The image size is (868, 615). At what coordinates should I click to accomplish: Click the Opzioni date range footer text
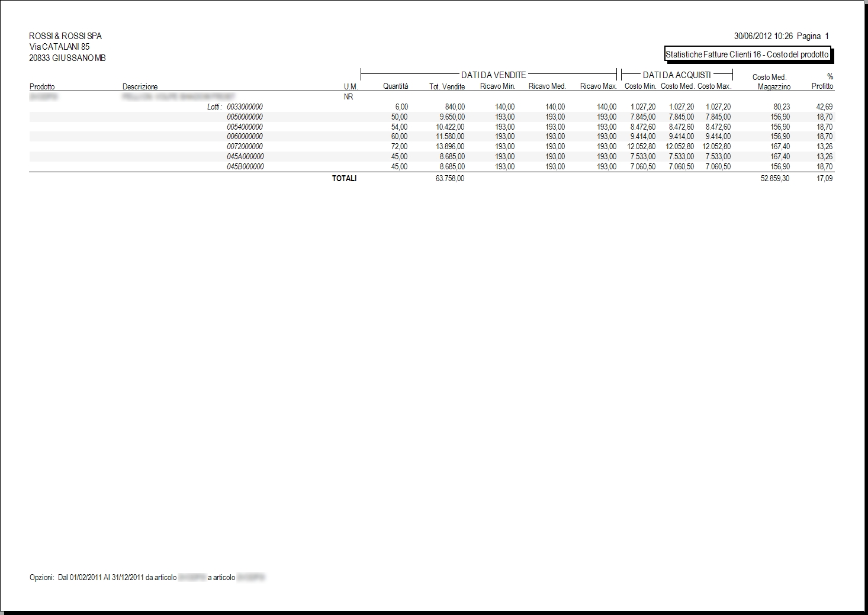(x=147, y=577)
